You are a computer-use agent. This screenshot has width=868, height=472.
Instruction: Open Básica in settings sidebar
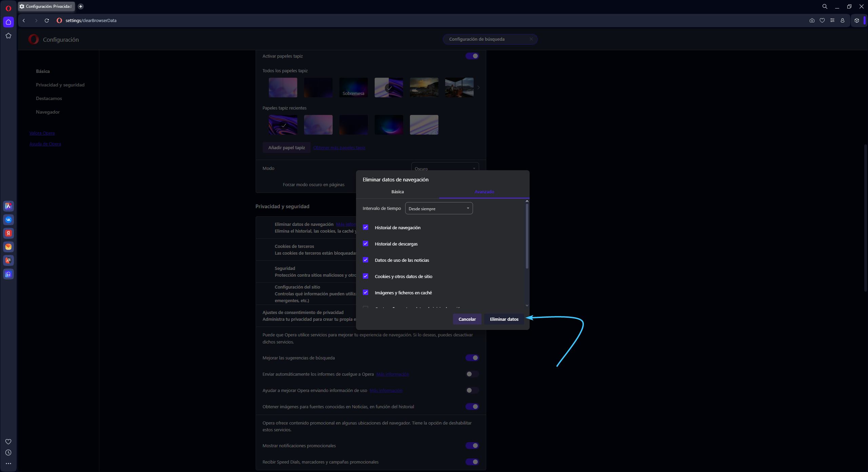coord(43,71)
